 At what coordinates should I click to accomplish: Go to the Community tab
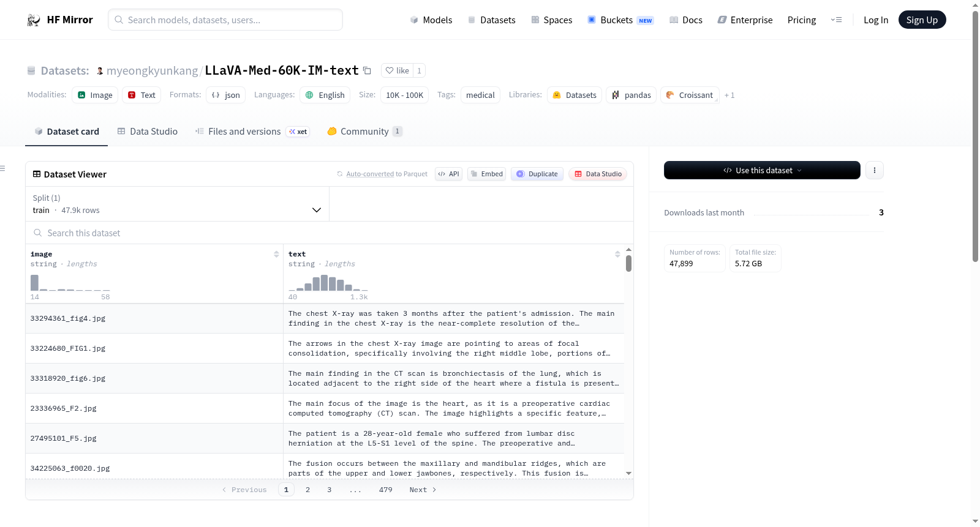click(x=364, y=132)
